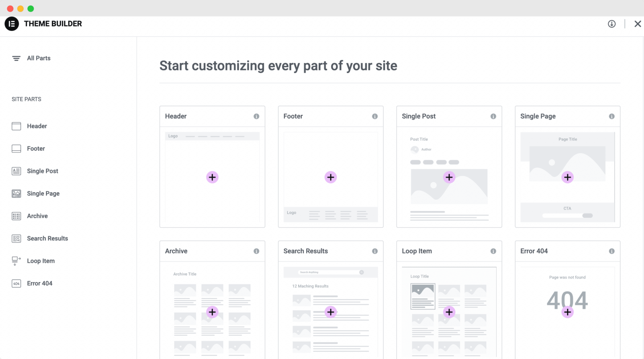Open the Single Page sidebar entry

(x=43, y=193)
